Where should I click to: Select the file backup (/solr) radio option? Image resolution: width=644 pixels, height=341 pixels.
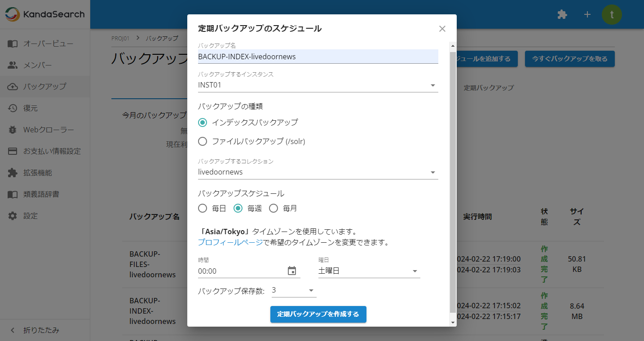point(203,141)
